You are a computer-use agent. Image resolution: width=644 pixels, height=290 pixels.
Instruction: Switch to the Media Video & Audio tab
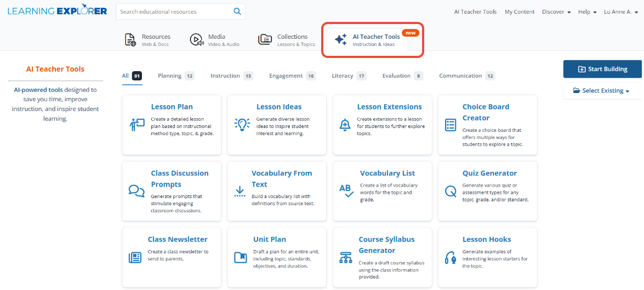[214, 40]
